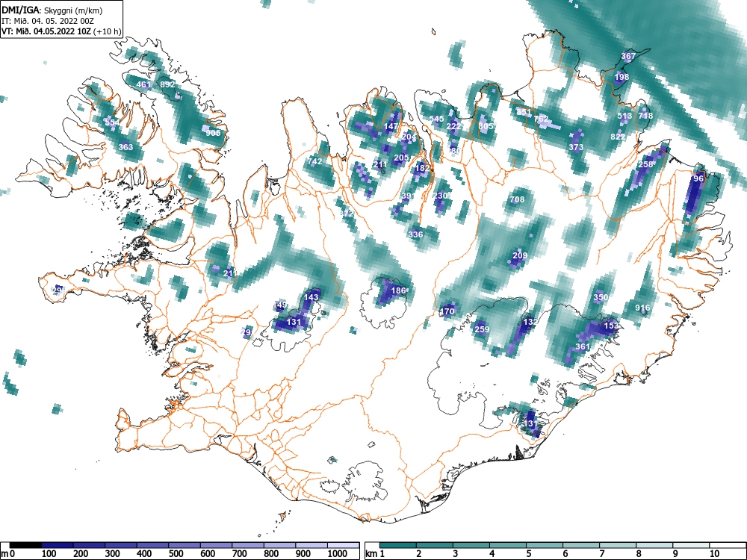Screen dimensions: 747x560
Task: Click the visibility value '170' on the map
Action: pos(447,311)
